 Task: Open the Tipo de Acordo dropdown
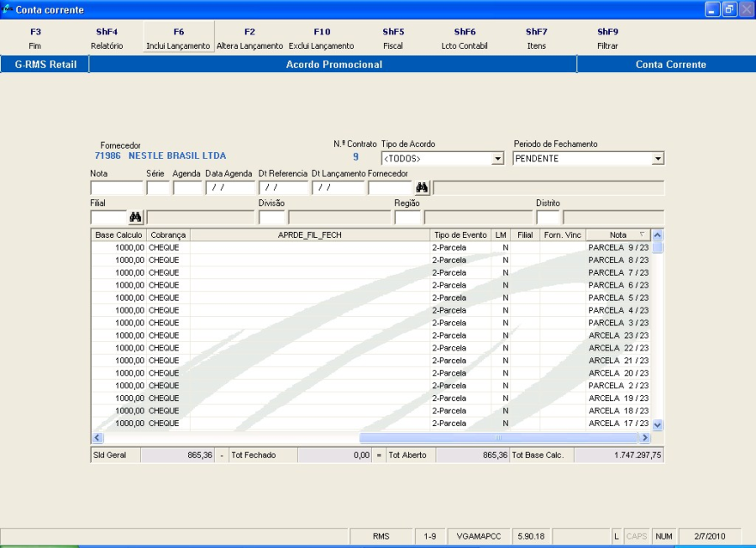pyautogui.click(x=497, y=158)
